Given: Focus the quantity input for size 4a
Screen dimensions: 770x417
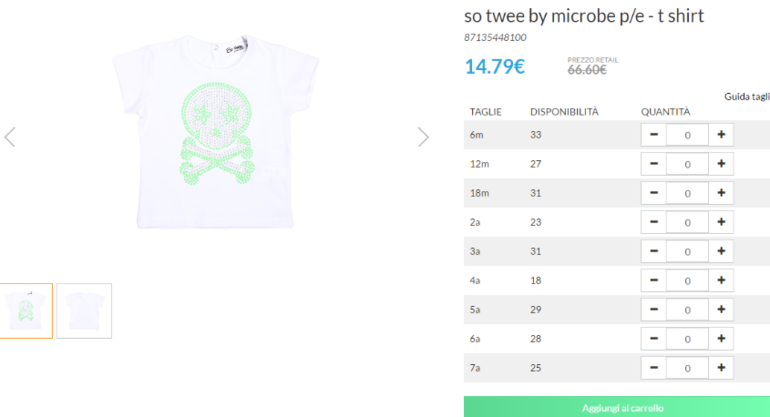Looking at the screenshot, I should click(x=687, y=280).
